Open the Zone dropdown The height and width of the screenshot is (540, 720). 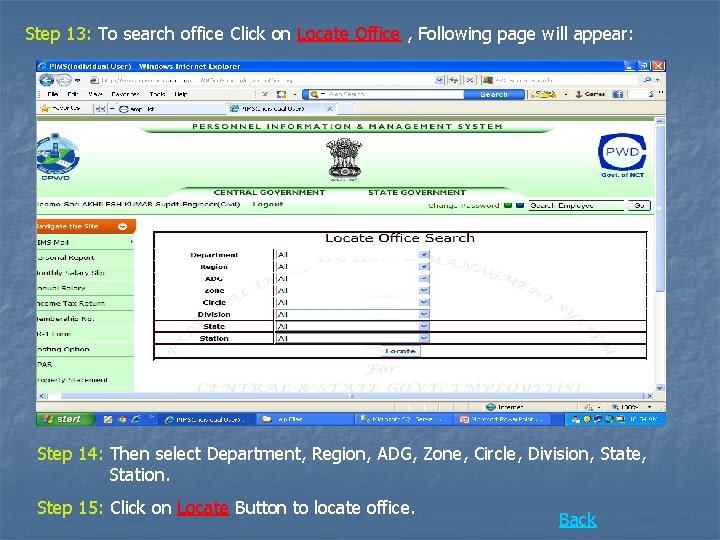(x=423, y=290)
